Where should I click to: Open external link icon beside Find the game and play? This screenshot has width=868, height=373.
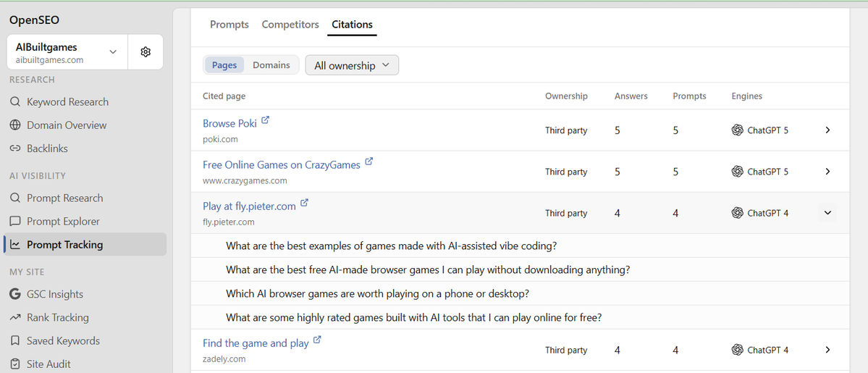tap(317, 340)
